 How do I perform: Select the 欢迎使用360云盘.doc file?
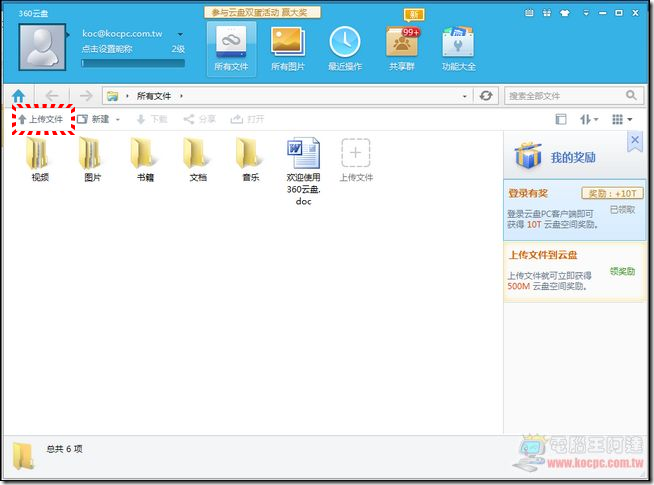(x=303, y=171)
